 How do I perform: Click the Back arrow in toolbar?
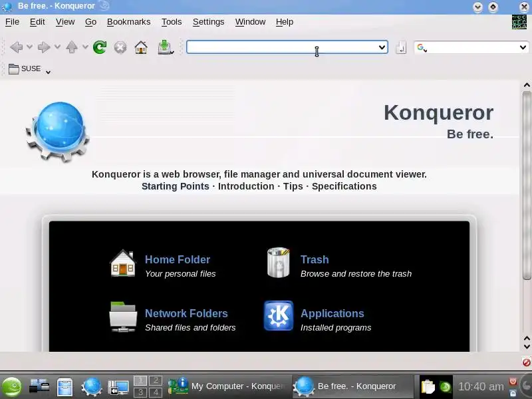click(x=16, y=47)
